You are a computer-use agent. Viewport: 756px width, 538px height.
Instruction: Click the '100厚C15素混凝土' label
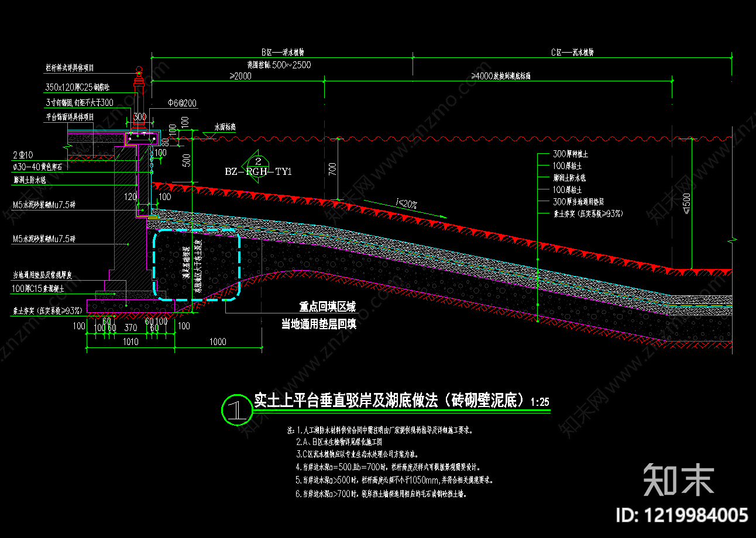[x=38, y=289]
